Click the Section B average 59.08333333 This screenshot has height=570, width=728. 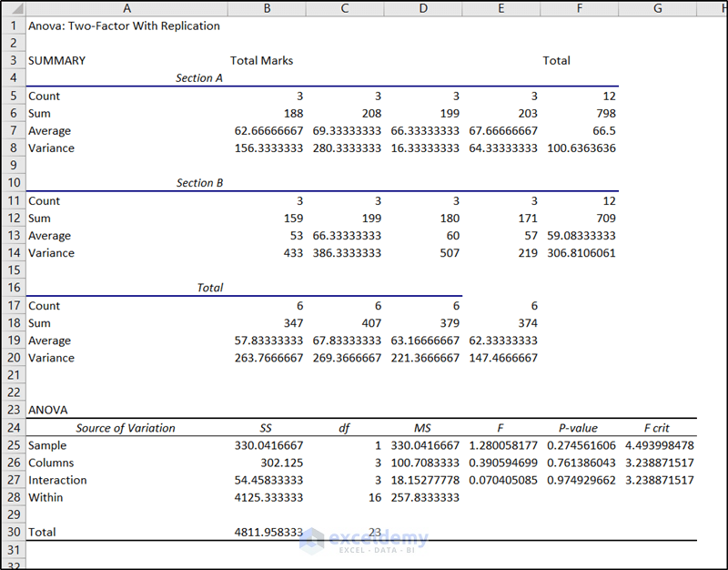click(x=581, y=236)
